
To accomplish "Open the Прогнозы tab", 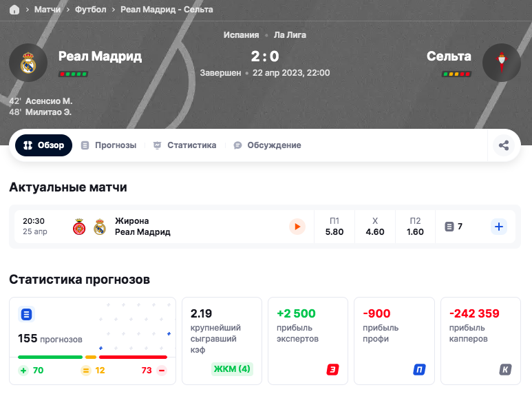I will click(109, 145).
